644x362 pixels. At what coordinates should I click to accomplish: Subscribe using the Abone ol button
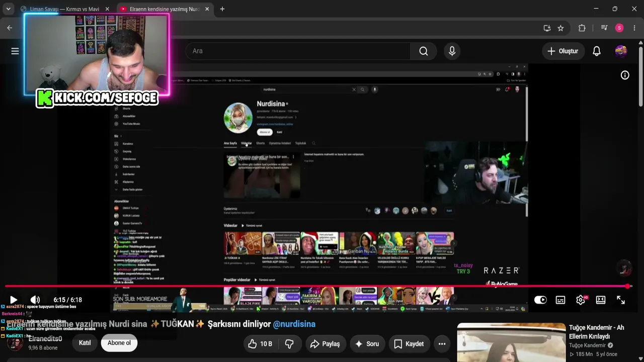coord(119,343)
